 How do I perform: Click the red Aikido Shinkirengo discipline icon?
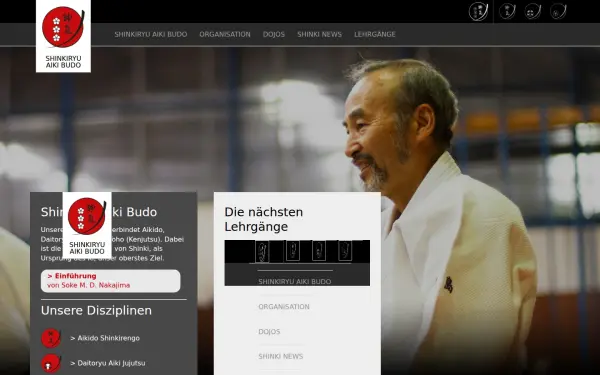click(51, 338)
